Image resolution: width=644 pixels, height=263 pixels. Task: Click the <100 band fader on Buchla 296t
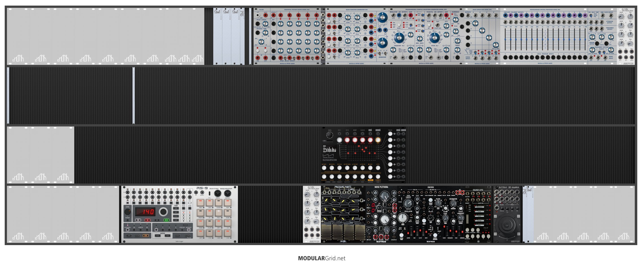505,39
